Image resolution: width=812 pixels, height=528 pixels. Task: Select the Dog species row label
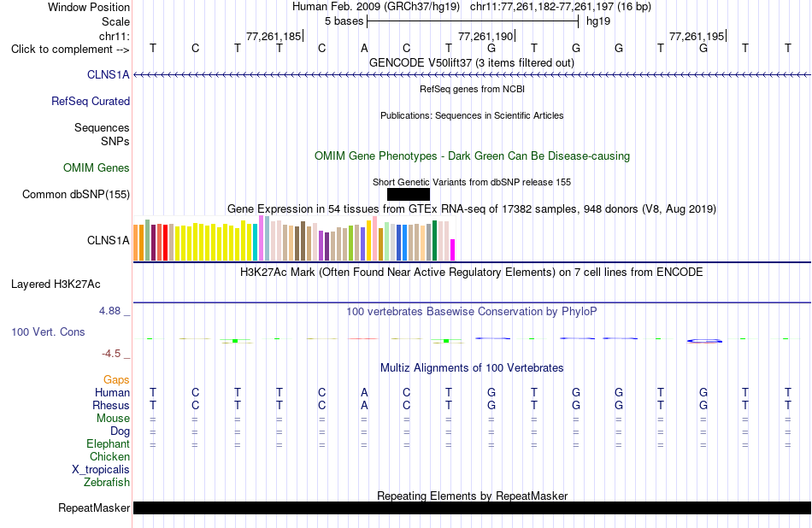(x=120, y=431)
